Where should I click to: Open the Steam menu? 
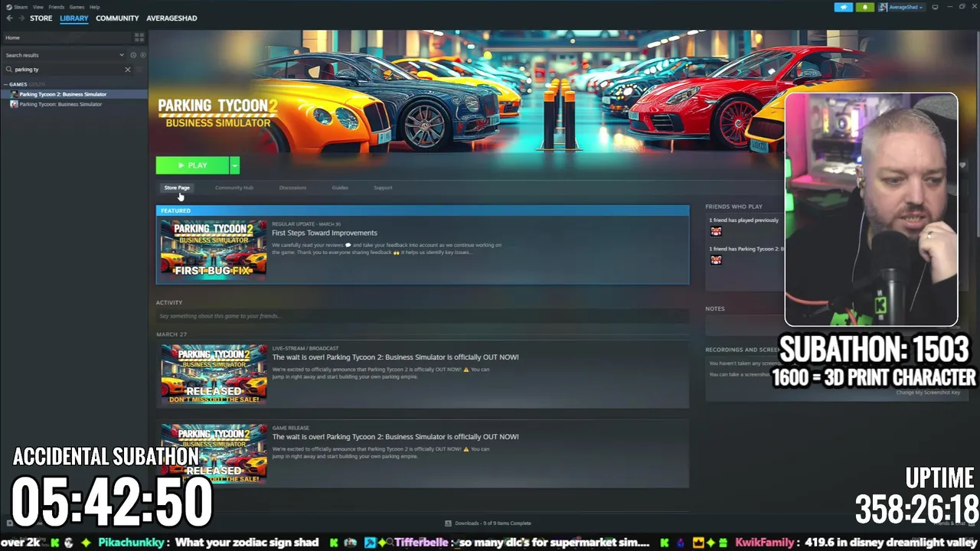tap(21, 7)
